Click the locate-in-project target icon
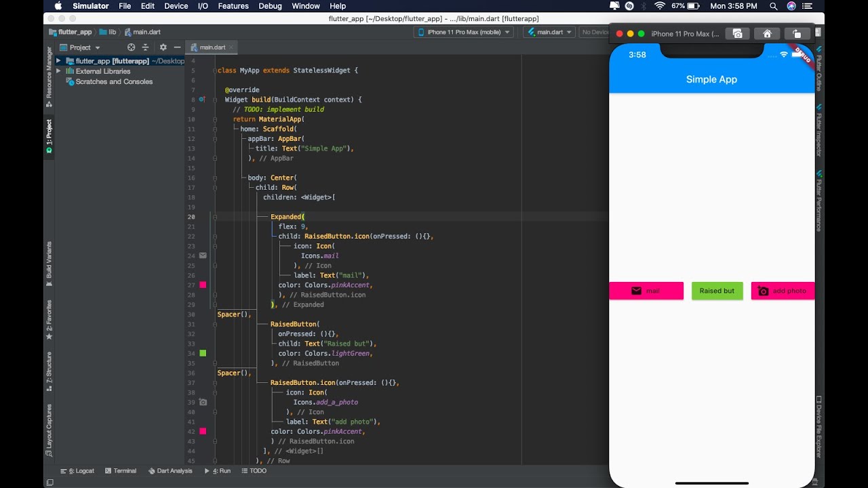 tap(131, 47)
